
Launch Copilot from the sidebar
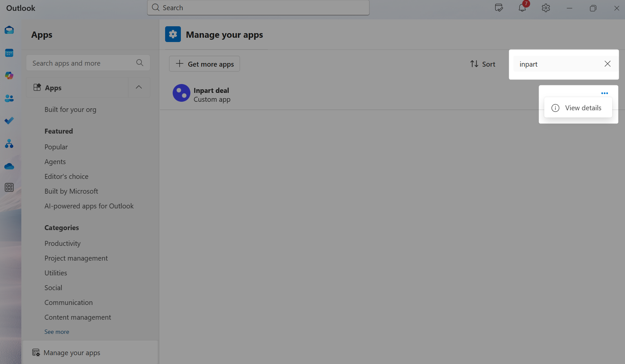coord(9,75)
